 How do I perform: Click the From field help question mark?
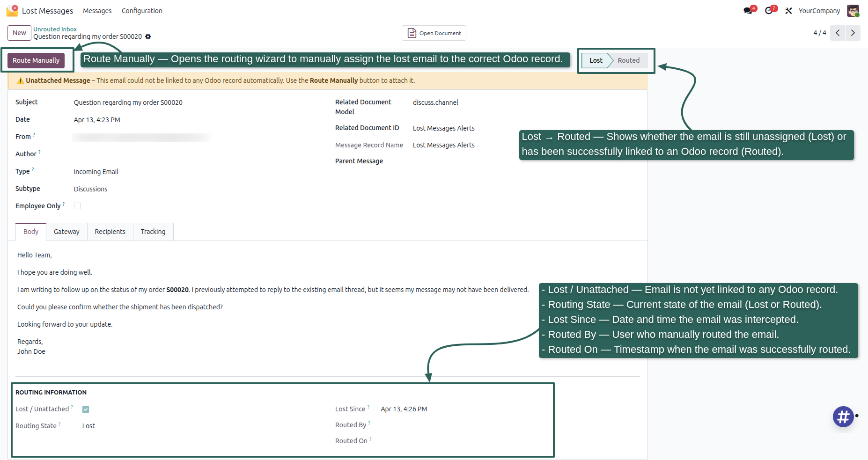tap(34, 135)
